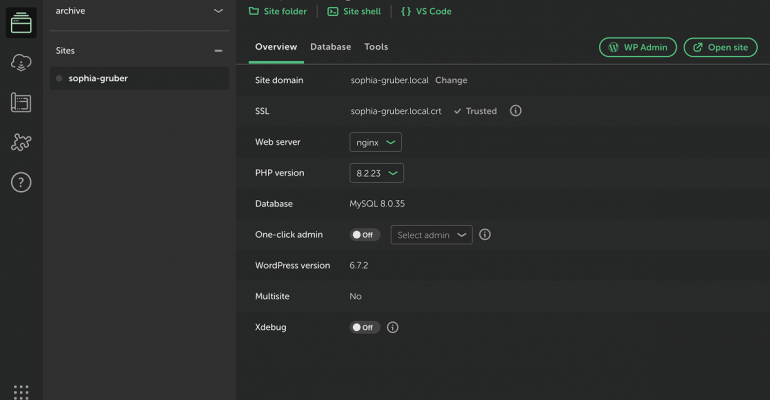Click the sophia-gruber site status dot
The width and height of the screenshot is (770, 400).
(59, 79)
